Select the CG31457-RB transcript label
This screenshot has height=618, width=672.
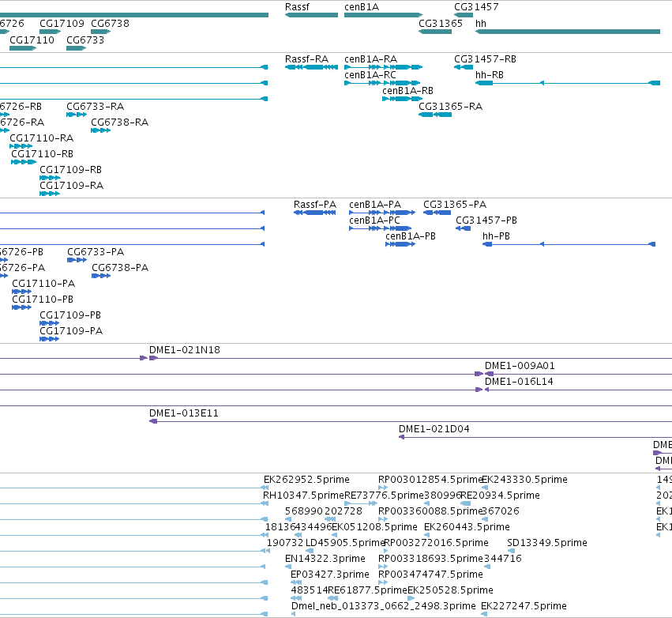485,58
